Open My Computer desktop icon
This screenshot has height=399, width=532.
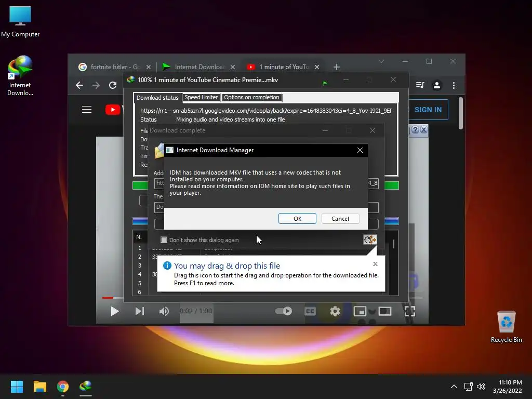(20, 22)
